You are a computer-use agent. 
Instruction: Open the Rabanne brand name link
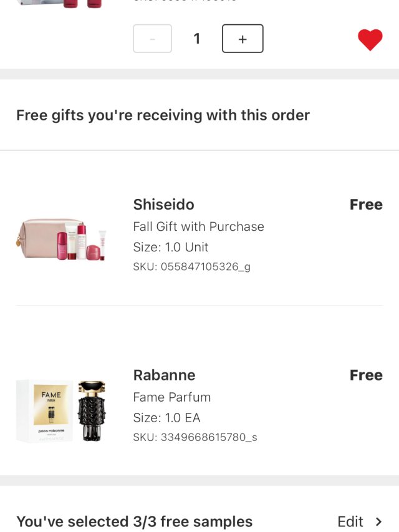point(164,375)
